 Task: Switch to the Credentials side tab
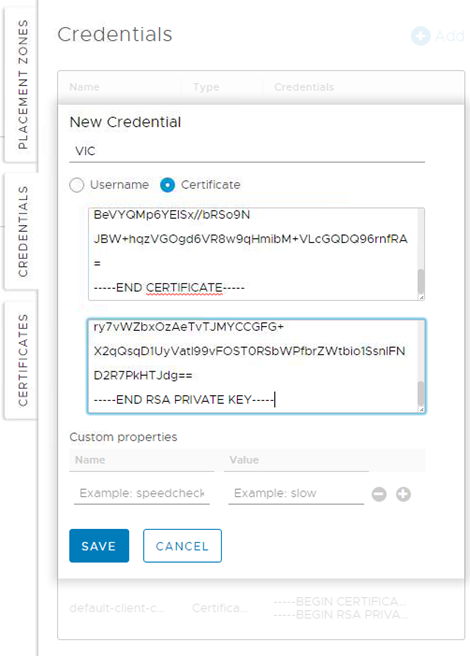point(21,231)
